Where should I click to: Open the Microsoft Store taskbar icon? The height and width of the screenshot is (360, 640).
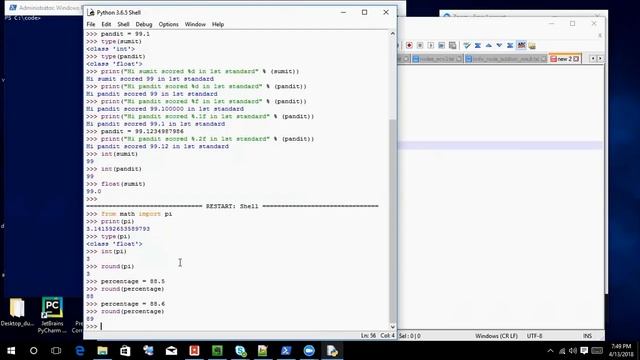(125, 351)
